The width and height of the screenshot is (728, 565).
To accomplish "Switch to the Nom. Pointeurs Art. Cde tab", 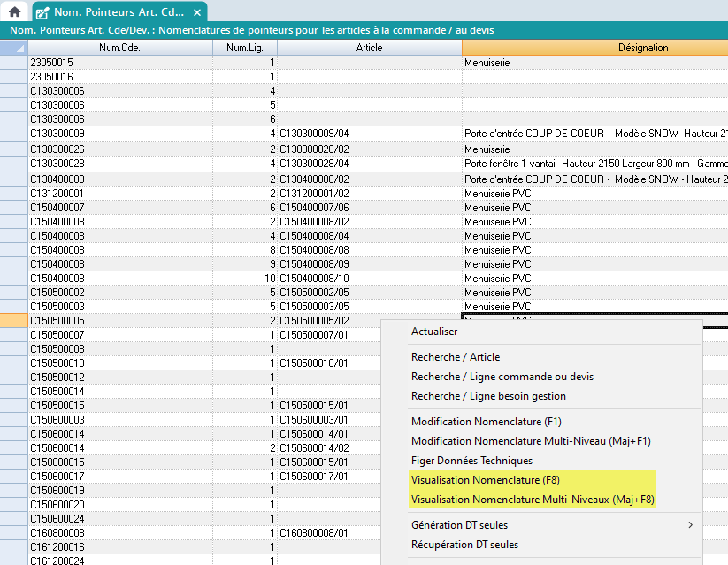I will point(117,12).
